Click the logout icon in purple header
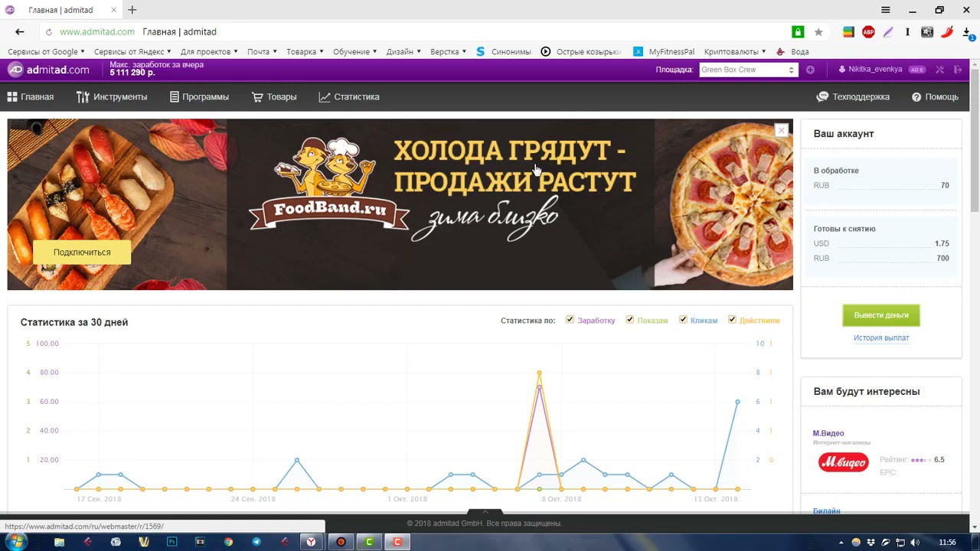This screenshot has width=980, height=551. (958, 70)
